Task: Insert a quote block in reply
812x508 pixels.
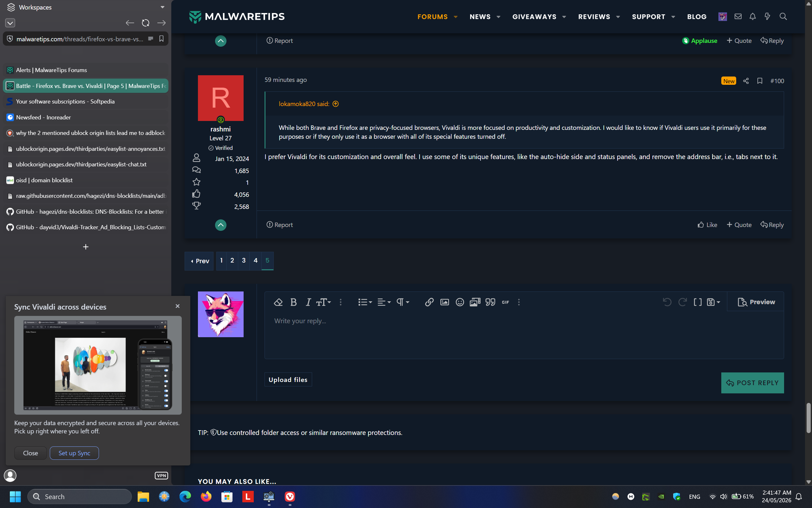Action: tap(490, 302)
